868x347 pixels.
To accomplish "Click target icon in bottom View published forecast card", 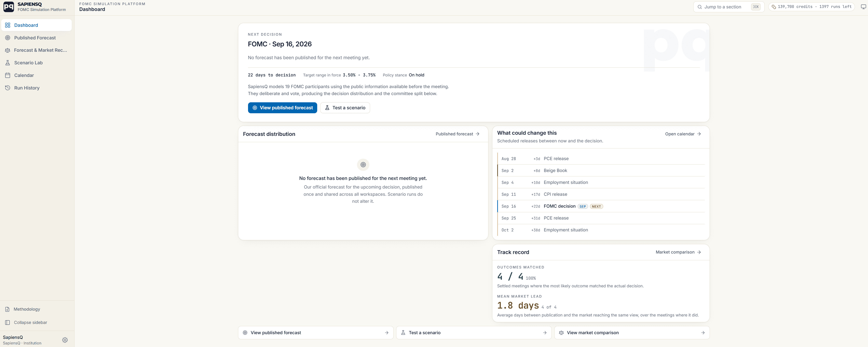I will 245,333.
